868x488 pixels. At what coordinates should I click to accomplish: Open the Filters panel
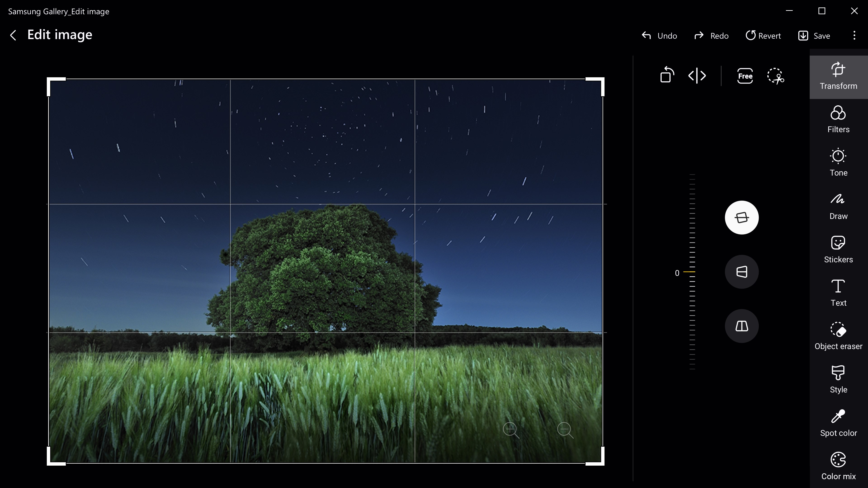click(838, 119)
